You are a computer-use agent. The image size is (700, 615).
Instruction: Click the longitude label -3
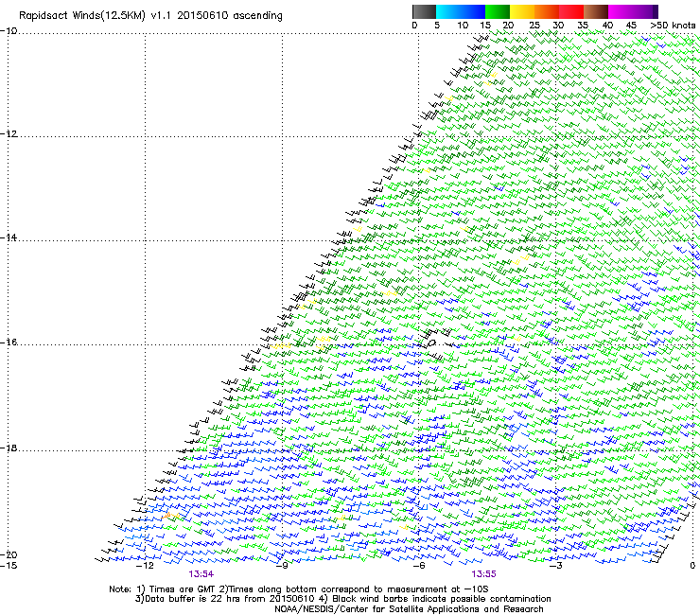pos(555,566)
